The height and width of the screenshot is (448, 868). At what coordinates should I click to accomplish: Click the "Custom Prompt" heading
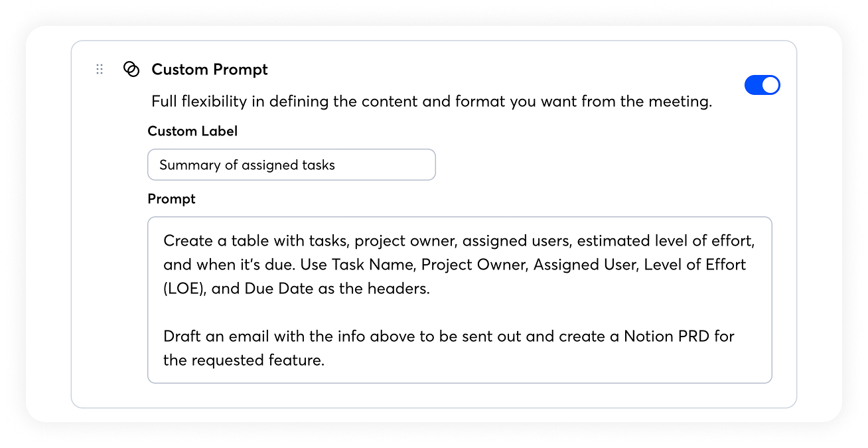click(210, 70)
